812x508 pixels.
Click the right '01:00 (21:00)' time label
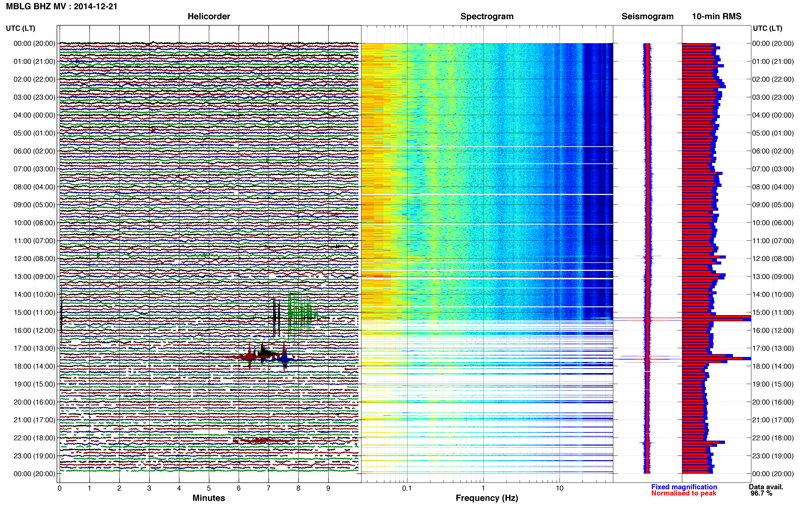(x=773, y=61)
